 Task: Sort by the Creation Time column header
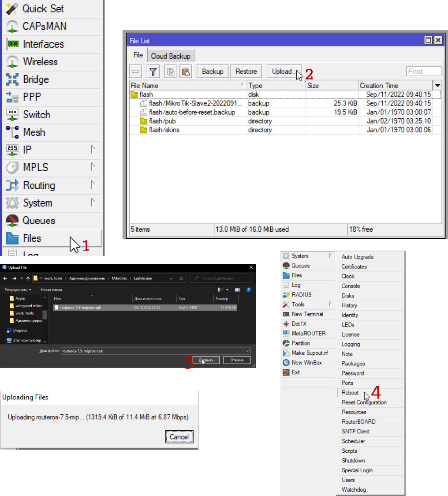coord(396,86)
